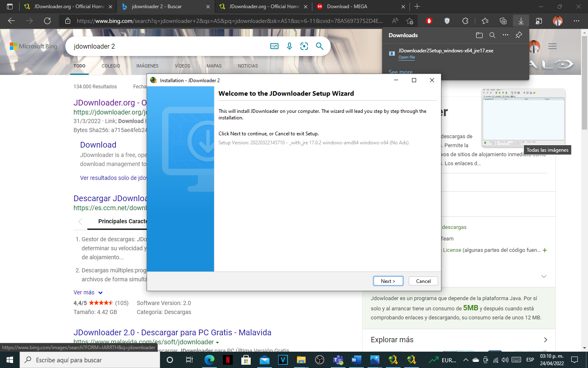Image resolution: width=588 pixels, height=368 pixels.
Task: Go back to the previous browser page
Action: tap(11, 21)
